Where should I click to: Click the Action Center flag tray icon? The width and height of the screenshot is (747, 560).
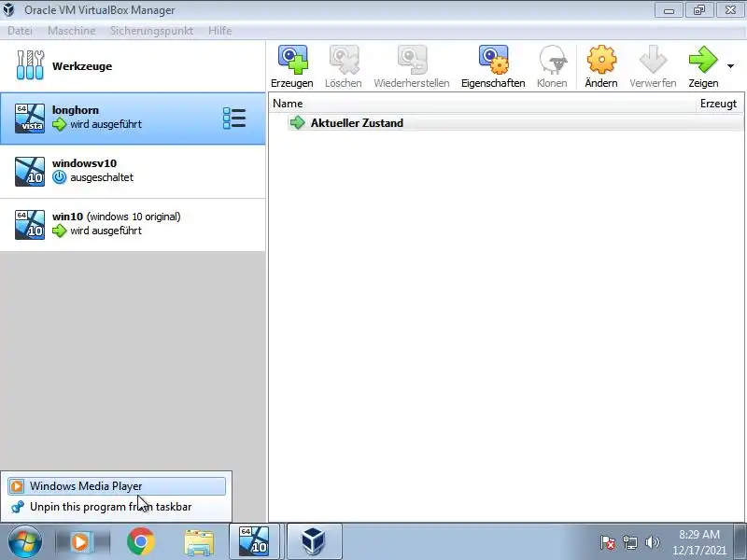(x=607, y=542)
